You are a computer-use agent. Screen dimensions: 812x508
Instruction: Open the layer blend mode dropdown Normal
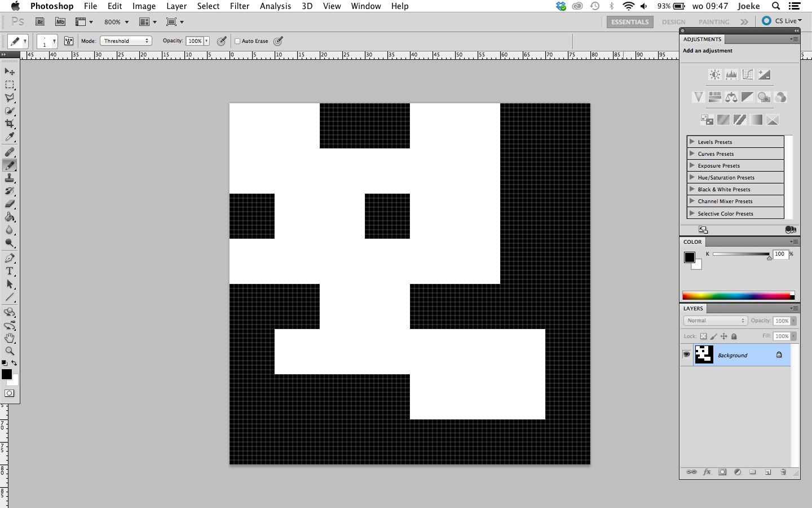tap(716, 321)
